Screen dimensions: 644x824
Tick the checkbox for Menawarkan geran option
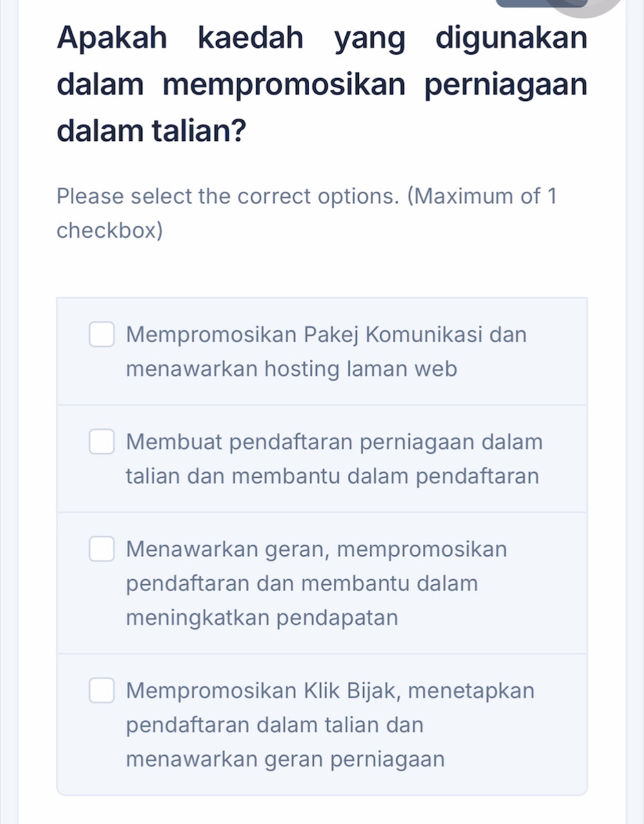pos(101,549)
